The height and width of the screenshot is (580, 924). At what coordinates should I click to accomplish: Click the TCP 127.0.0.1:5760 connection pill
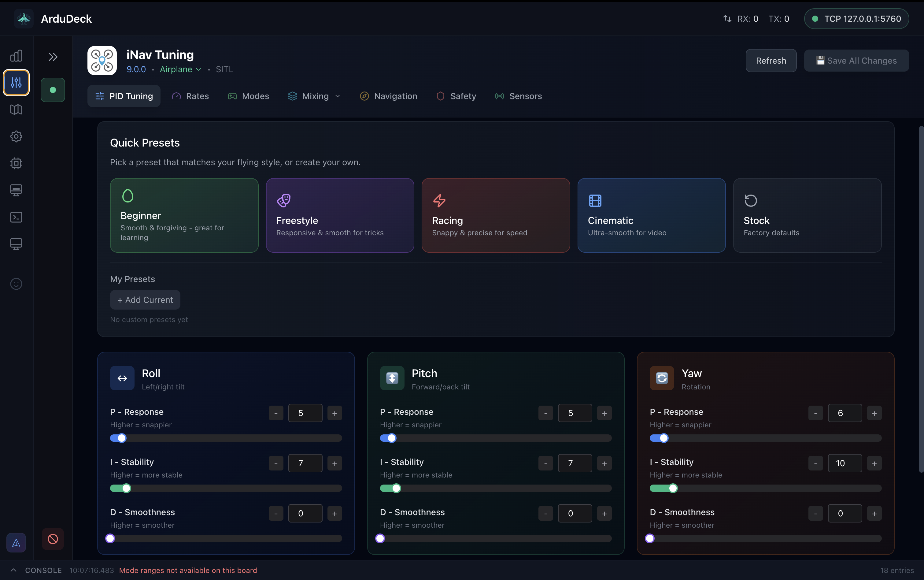pos(856,18)
